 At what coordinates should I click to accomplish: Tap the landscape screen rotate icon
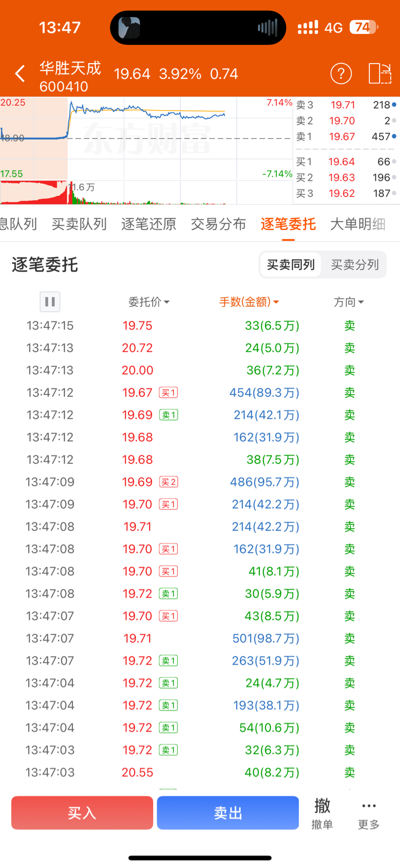pyautogui.click(x=380, y=74)
